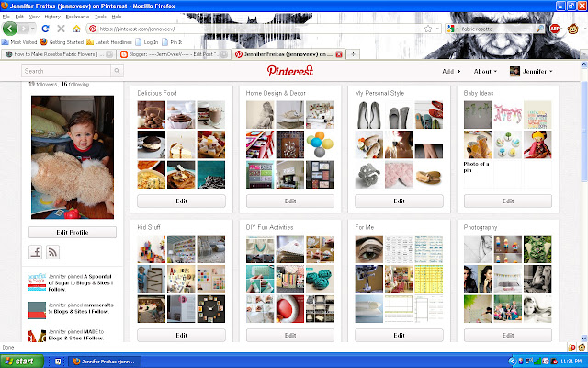Screen dimensions: 588x368
Task: Click the Pinterest search magnifier icon
Action: 117,71
